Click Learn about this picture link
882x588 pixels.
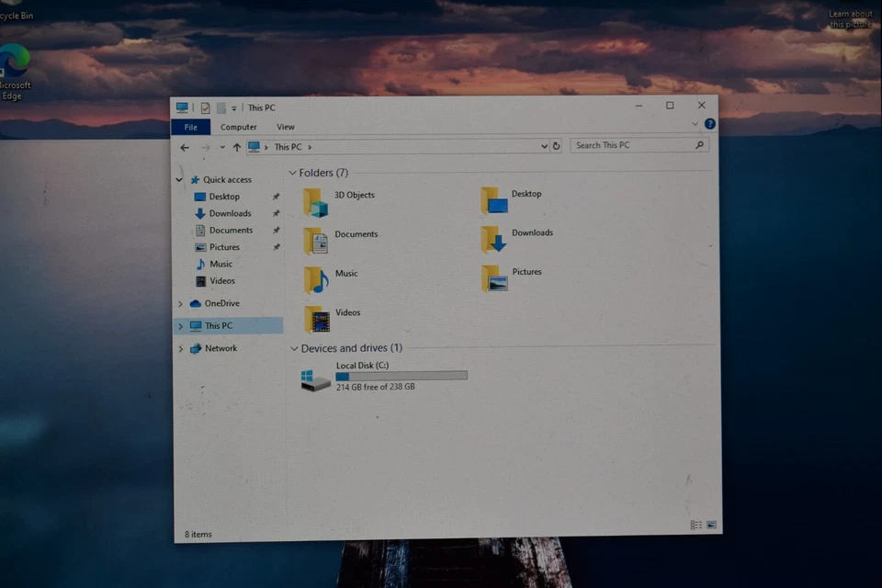click(x=850, y=19)
